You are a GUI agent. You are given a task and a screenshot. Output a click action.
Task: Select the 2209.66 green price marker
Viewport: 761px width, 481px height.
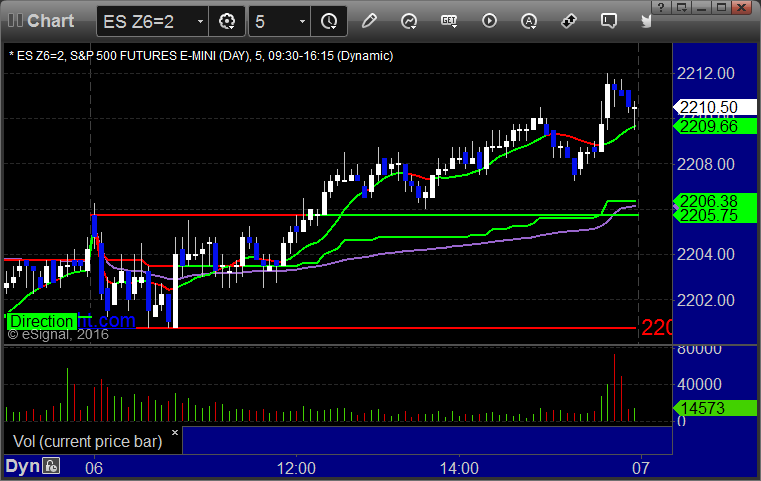point(714,126)
